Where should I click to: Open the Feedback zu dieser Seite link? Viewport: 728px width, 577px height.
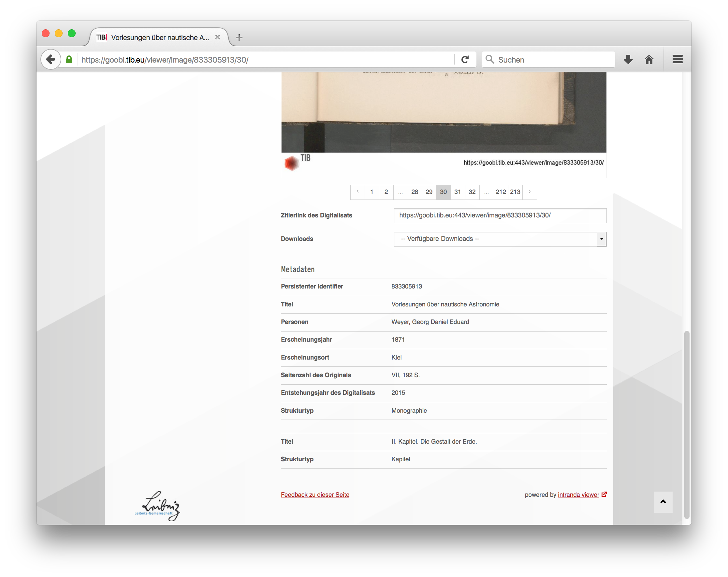point(315,495)
